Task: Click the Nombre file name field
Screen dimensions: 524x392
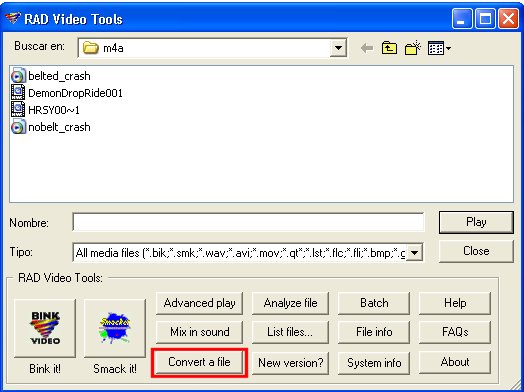Action: 248,222
